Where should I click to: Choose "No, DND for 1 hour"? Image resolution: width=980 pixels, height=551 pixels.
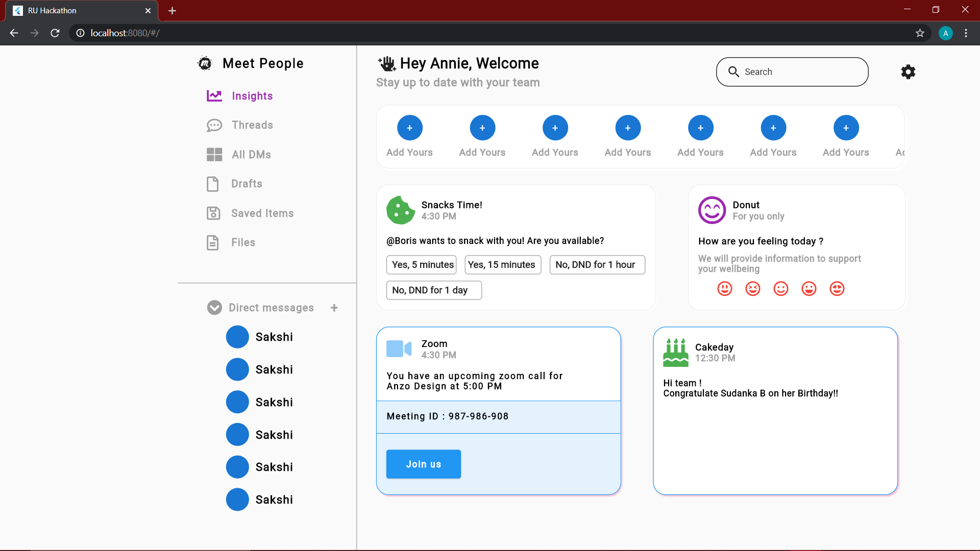pos(597,265)
